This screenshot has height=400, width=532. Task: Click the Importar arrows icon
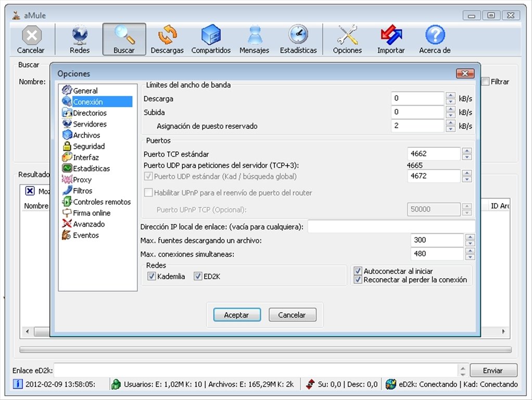click(391, 40)
